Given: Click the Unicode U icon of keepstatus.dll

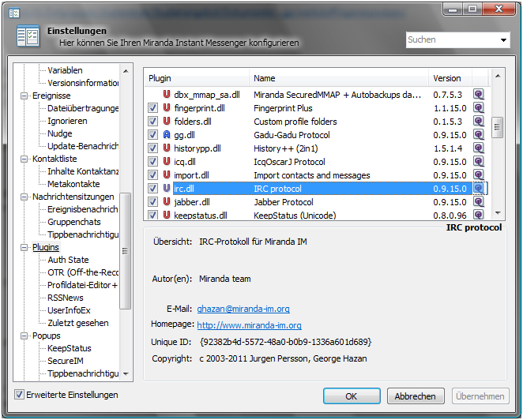Looking at the screenshot, I should tap(167, 215).
